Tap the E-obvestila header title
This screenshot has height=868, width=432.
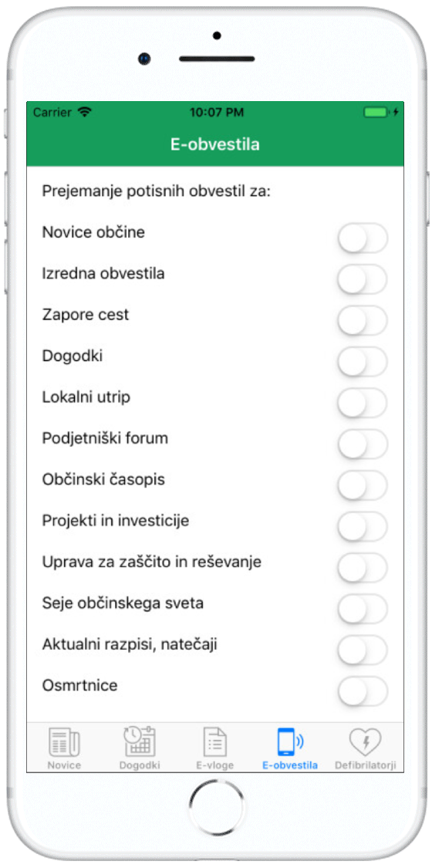point(214,145)
